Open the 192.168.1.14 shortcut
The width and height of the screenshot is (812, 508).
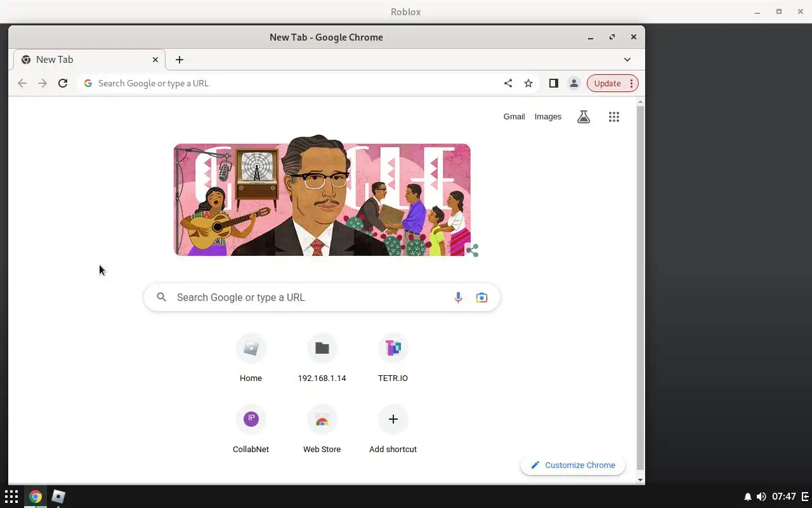click(322, 358)
